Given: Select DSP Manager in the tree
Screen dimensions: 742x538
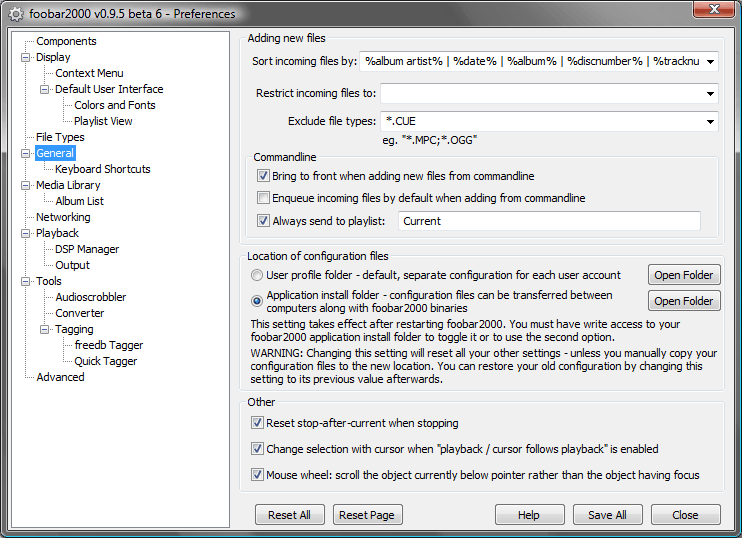Looking at the screenshot, I should click(x=87, y=249).
